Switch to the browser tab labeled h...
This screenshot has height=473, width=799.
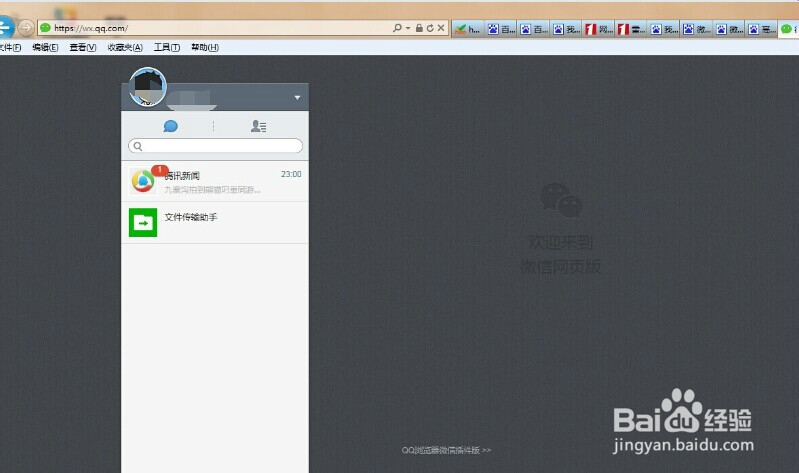click(467, 29)
